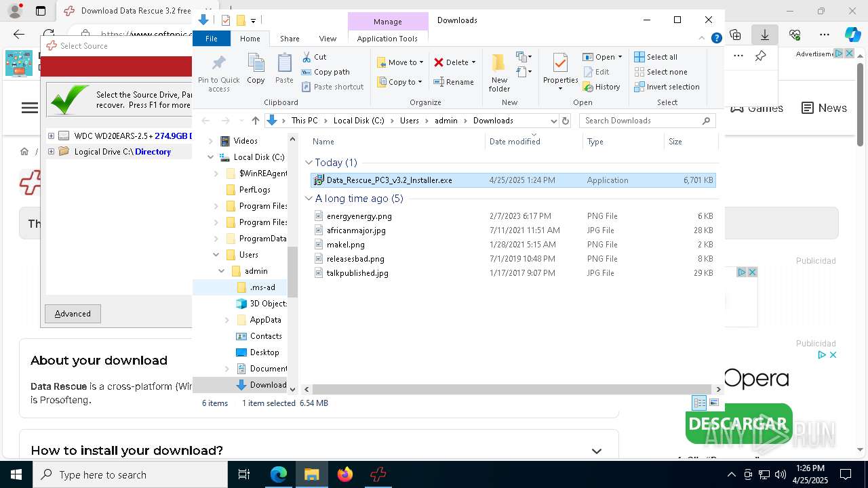Click Pin to Quick access icon
The width and height of the screenshot is (868, 488).
coord(218,73)
